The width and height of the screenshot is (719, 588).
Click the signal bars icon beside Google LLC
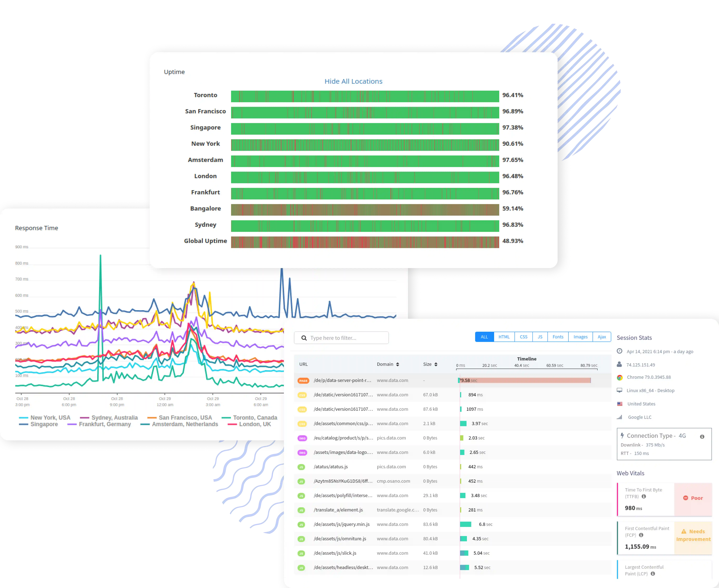[x=619, y=417]
